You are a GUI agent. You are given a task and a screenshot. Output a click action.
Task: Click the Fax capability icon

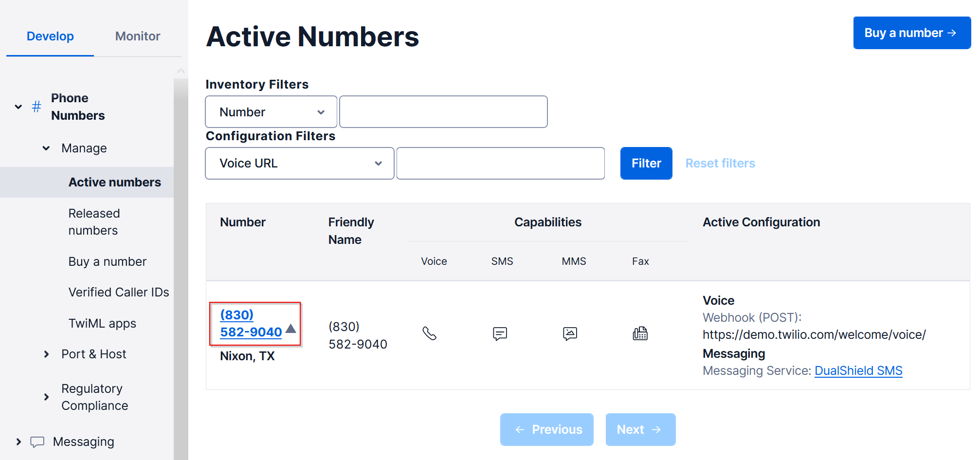point(640,333)
